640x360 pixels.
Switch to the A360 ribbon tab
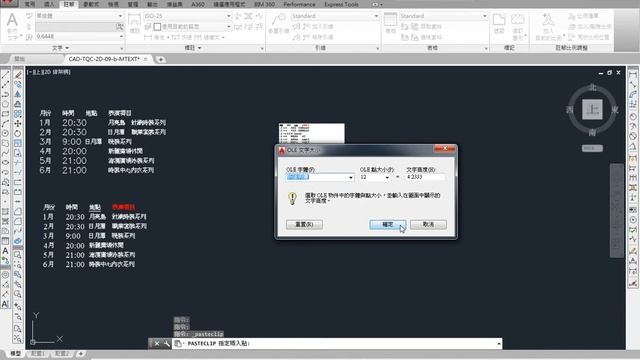click(198, 4)
